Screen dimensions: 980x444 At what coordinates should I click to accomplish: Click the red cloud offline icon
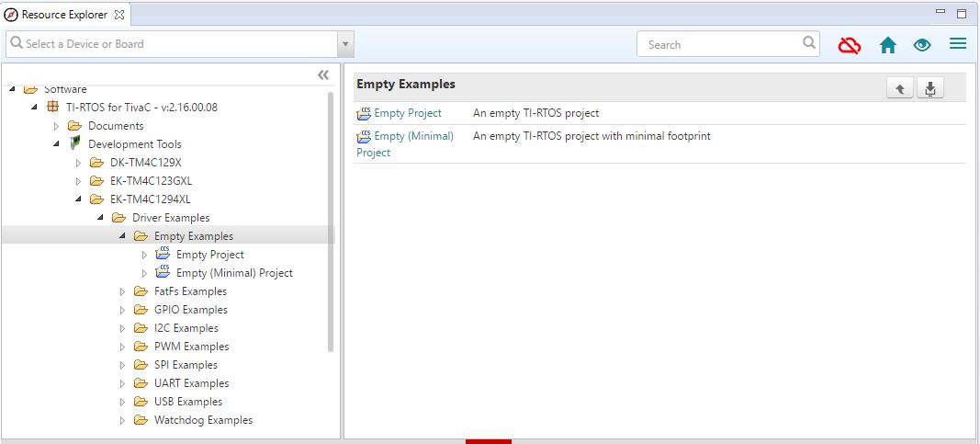coord(850,45)
